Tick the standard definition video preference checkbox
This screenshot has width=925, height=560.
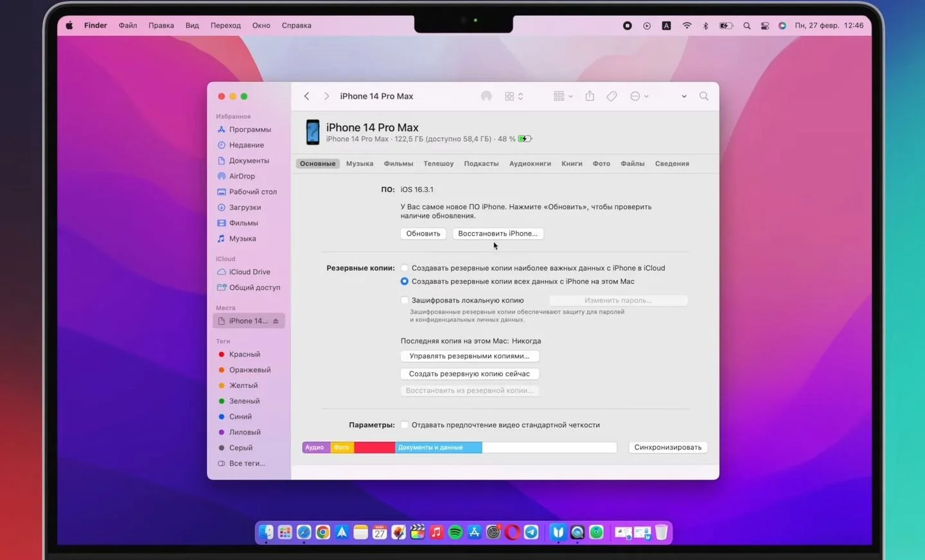click(x=404, y=424)
